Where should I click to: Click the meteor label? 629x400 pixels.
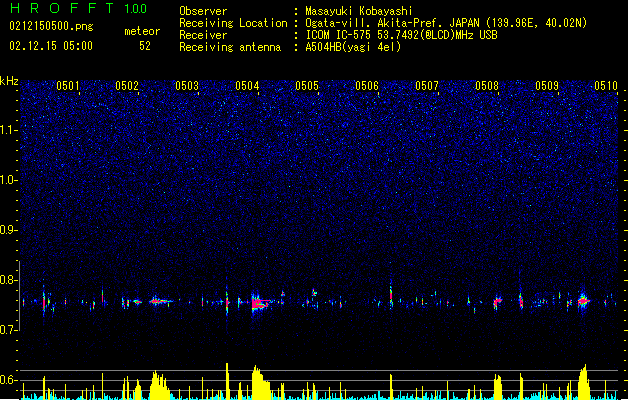point(142,31)
